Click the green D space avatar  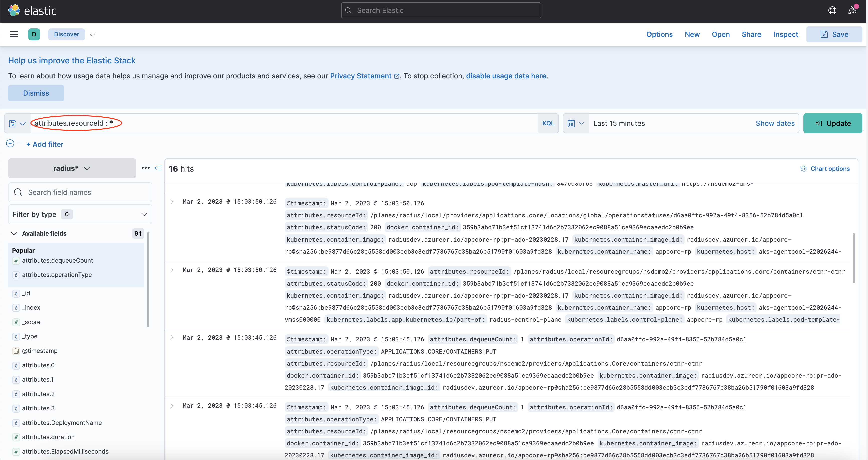pyautogui.click(x=34, y=34)
